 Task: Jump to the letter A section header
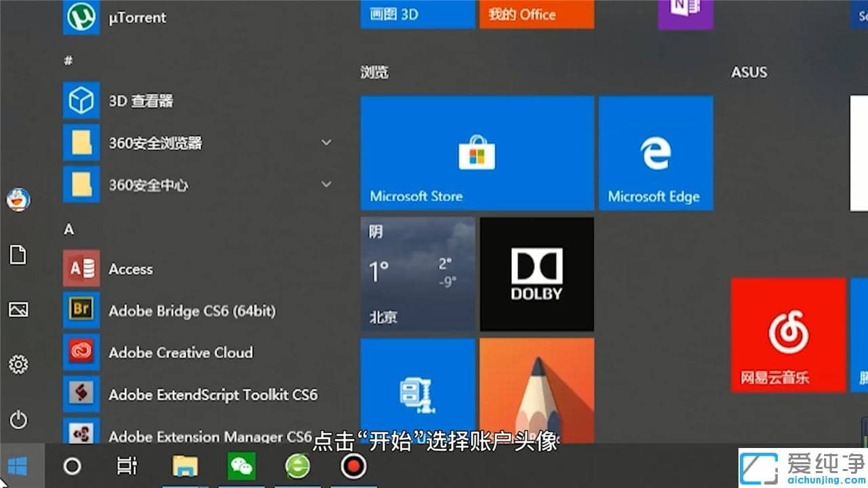pyautogui.click(x=68, y=229)
